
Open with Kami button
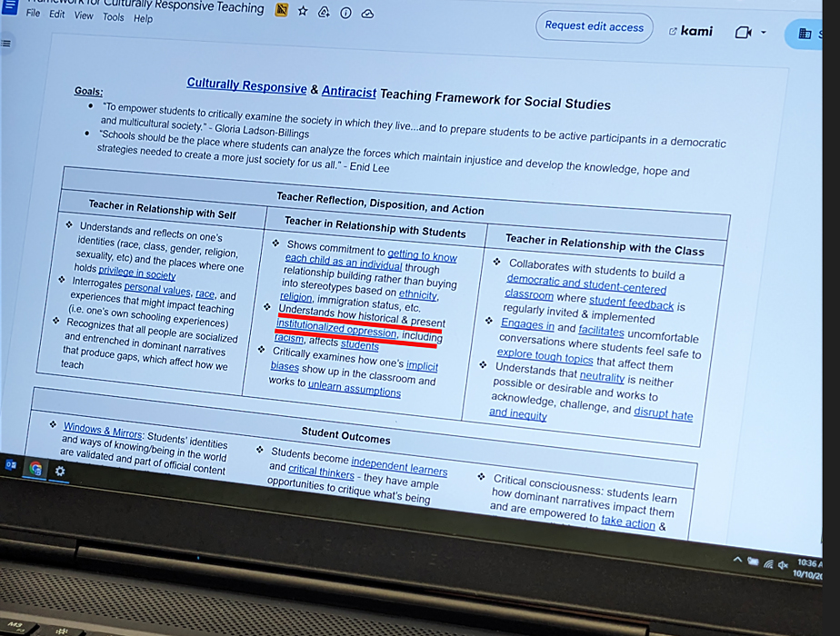click(x=691, y=31)
